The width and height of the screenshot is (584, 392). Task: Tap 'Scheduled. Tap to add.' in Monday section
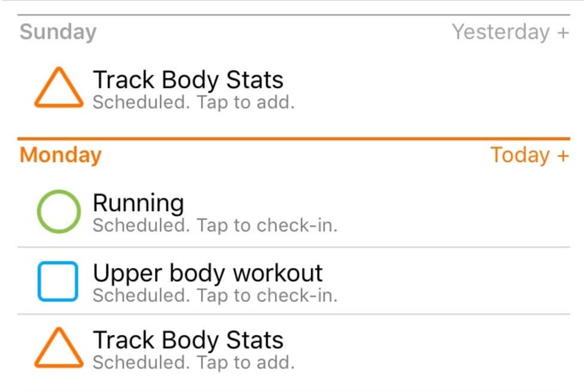193,362
